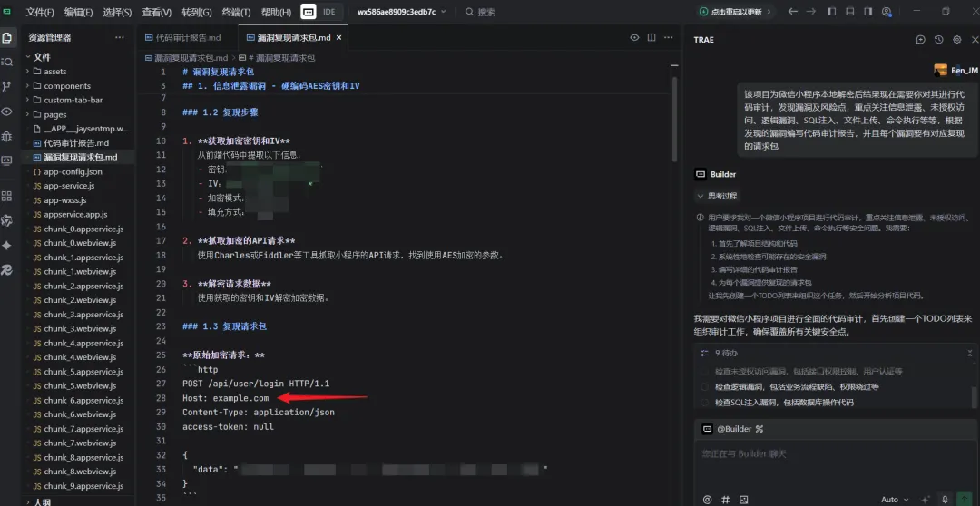Open the remote explorer monitor icon

pyautogui.click(x=7, y=161)
